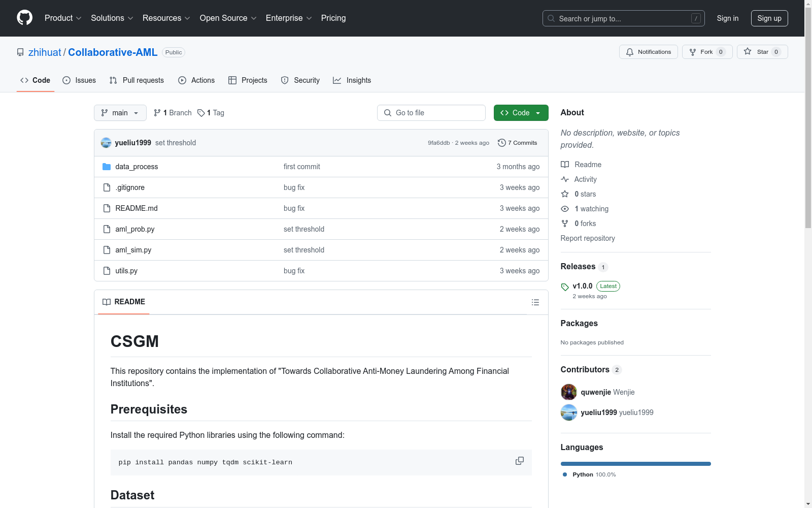Open the Product dropdown menu

coord(63,18)
